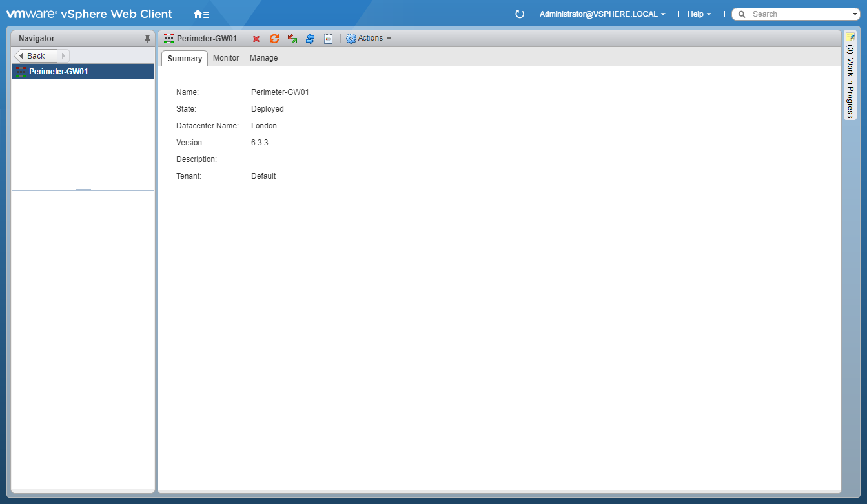Image resolution: width=867 pixels, height=504 pixels.
Task: Select the Summary tab
Action: (185, 59)
